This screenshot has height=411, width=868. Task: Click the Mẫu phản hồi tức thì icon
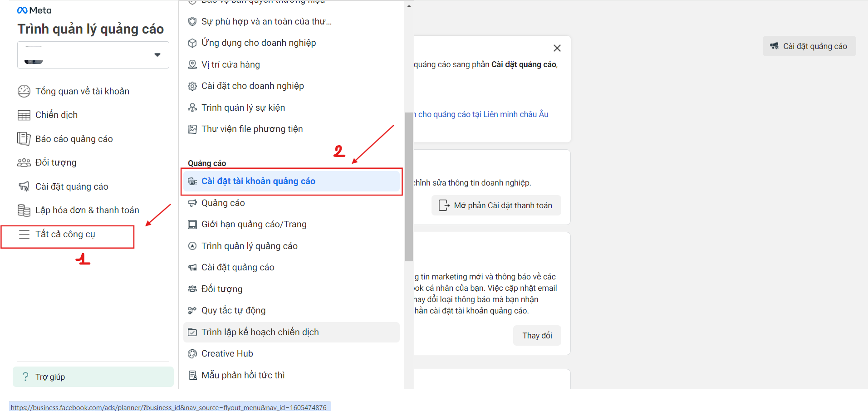point(192,375)
